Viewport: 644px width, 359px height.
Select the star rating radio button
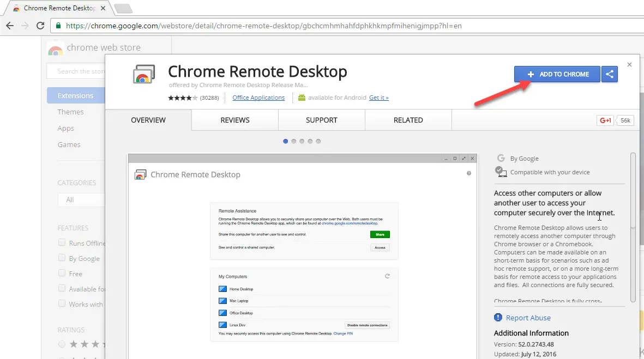pyautogui.click(x=62, y=344)
